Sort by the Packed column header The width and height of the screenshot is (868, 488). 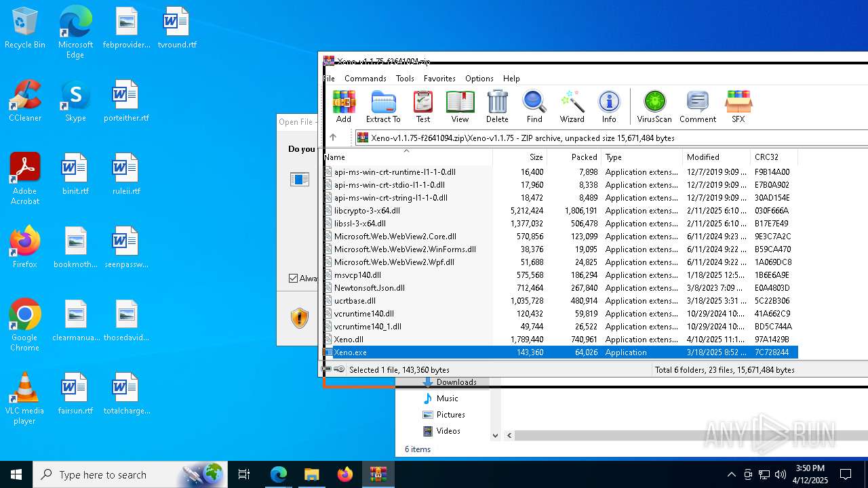(574, 157)
